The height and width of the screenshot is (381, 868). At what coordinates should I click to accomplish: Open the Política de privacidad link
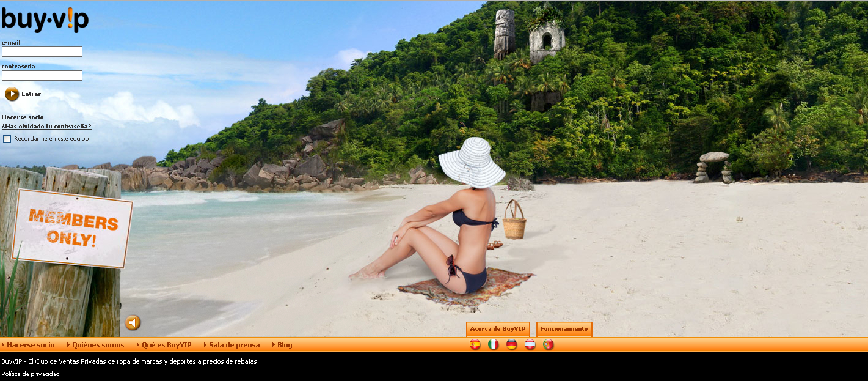pos(31,374)
